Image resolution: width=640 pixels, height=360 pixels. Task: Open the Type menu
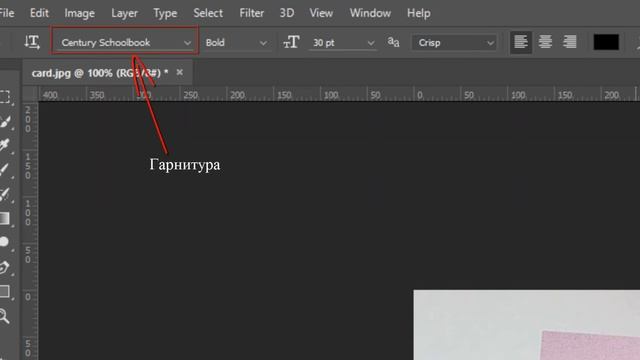pos(165,13)
